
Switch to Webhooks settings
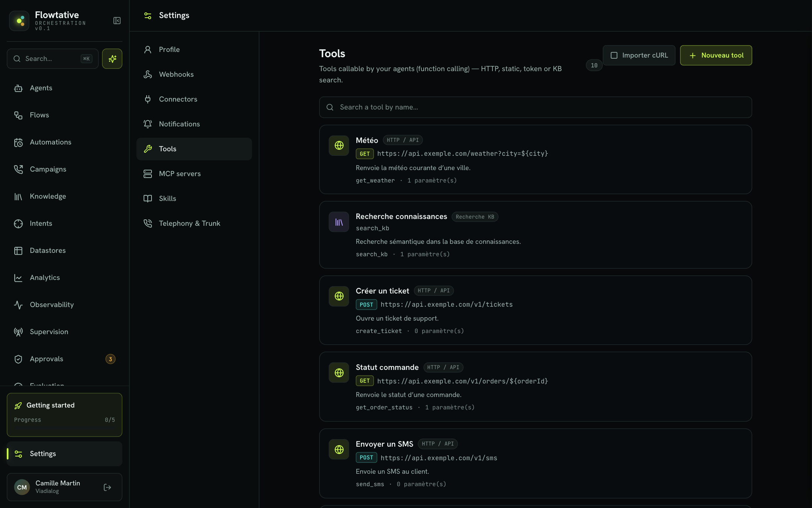click(x=194, y=75)
